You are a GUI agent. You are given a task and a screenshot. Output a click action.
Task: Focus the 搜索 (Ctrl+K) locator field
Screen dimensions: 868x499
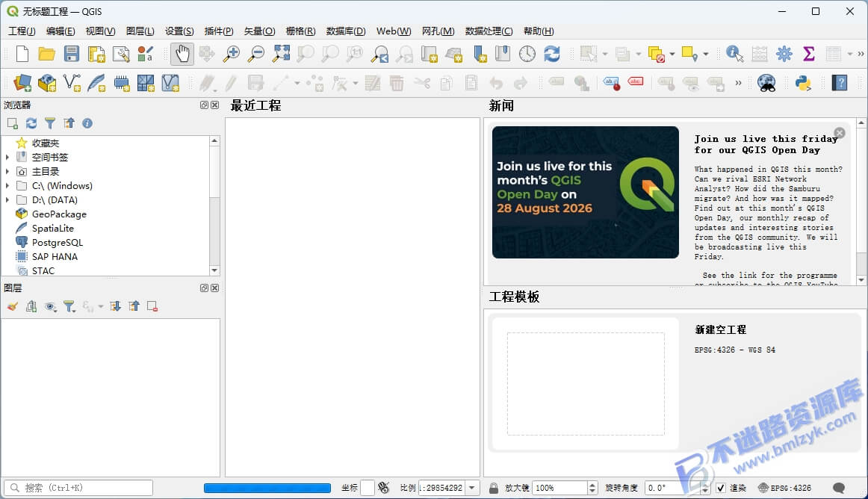tap(78, 488)
